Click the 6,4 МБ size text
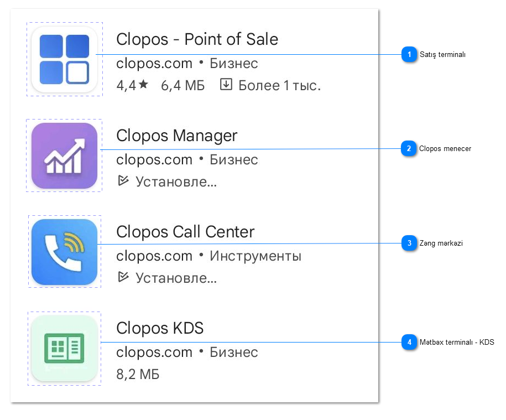Image resolution: width=506 pixels, height=420 pixels. pos(183,85)
